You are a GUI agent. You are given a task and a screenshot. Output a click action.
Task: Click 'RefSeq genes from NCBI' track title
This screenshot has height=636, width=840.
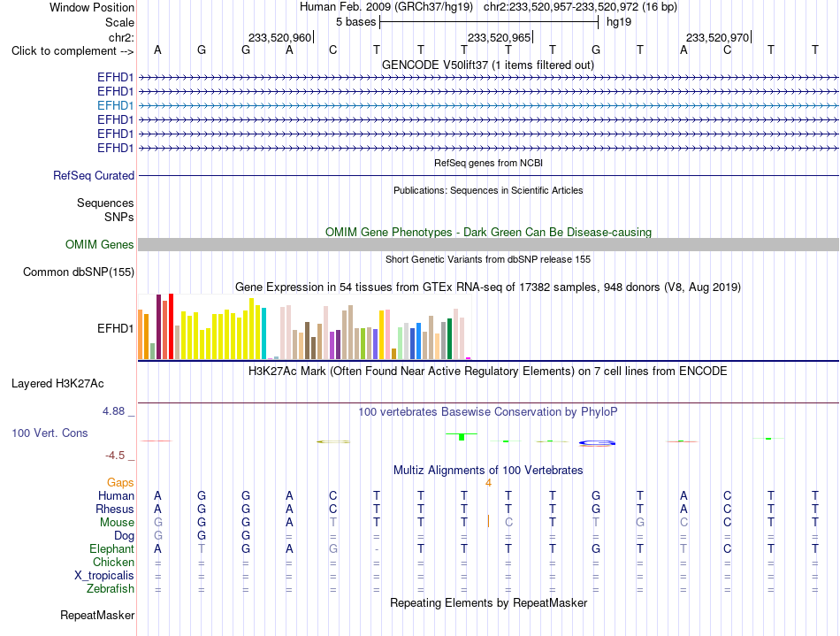[488, 163]
